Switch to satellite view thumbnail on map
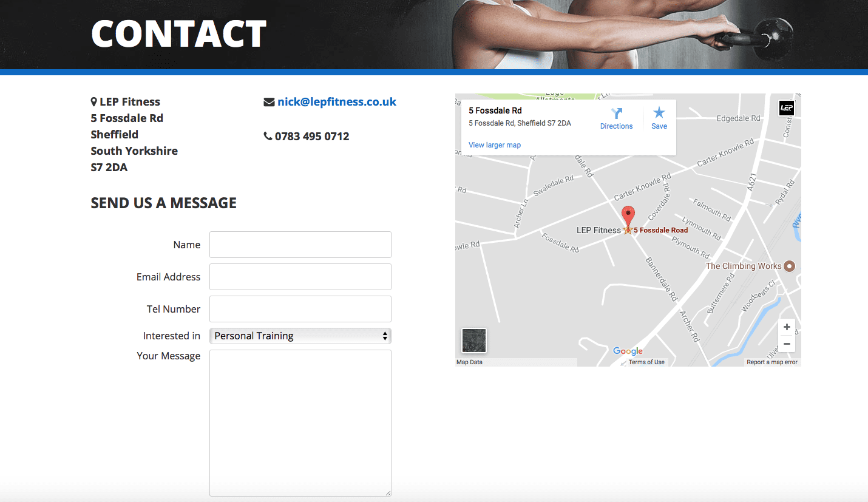This screenshot has width=868, height=502. (x=474, y=341)
